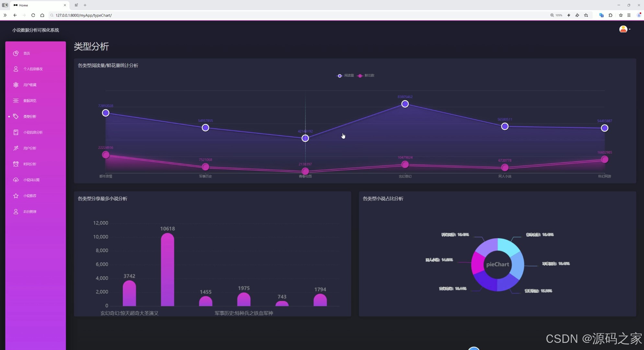Click the 10618 tallest bar in chart
This screenshot has width=644, height=350.
(167, 269)
